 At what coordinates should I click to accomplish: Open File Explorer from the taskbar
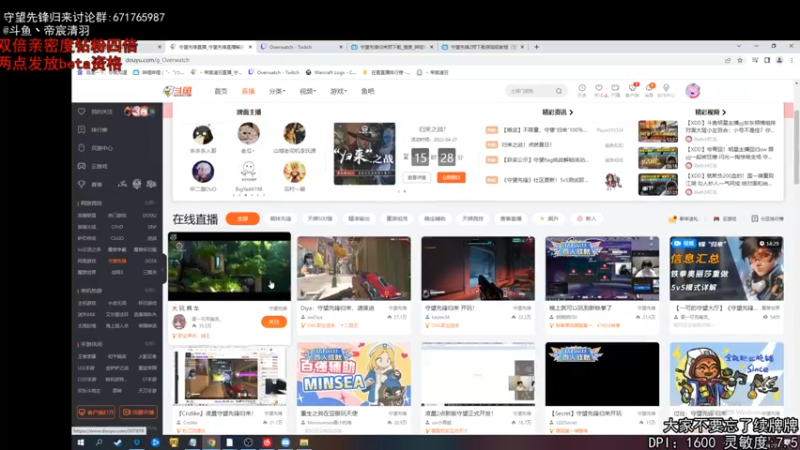coord(304,443)
